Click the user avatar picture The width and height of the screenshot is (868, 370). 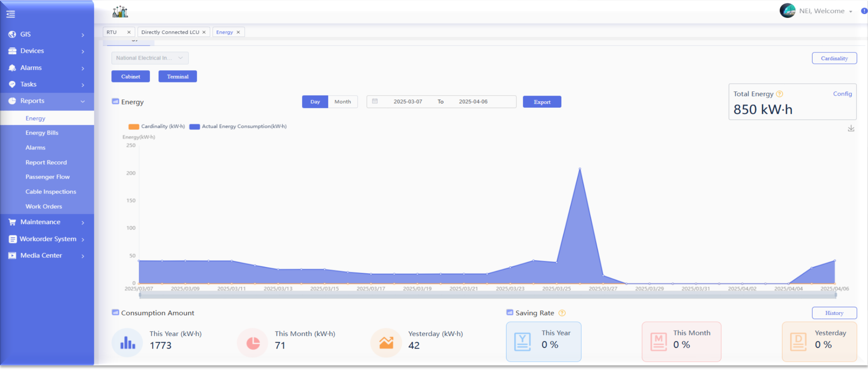coord(788,11)
